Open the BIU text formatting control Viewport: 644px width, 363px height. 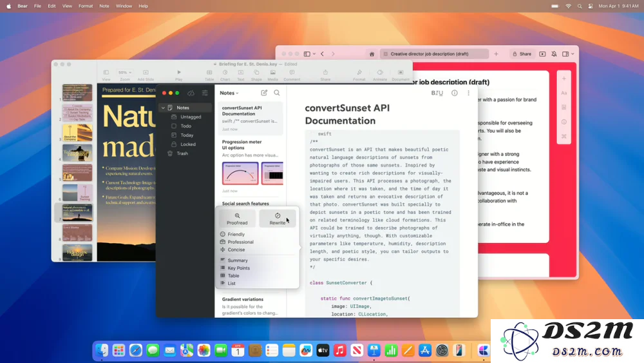click(x=437, y=93)
